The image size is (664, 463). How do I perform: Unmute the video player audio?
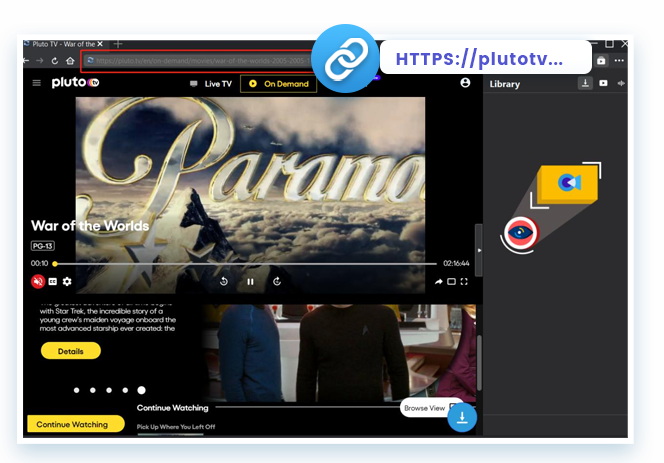point(38,281)
